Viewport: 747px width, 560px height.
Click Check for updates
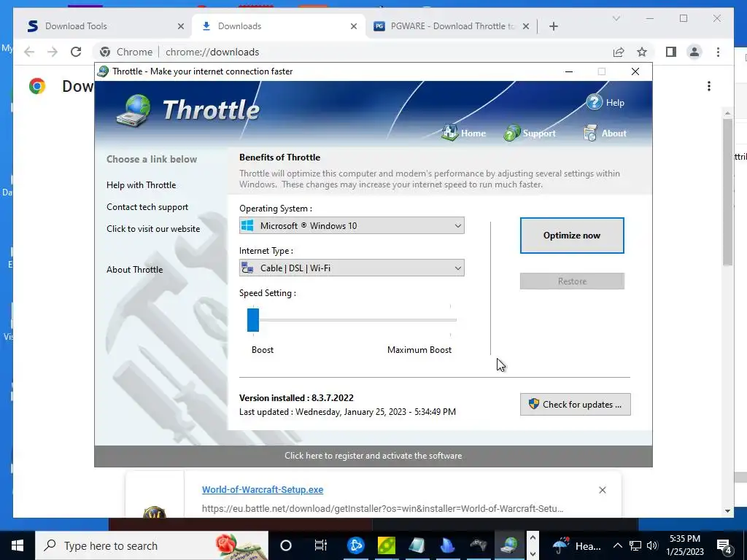575,404
